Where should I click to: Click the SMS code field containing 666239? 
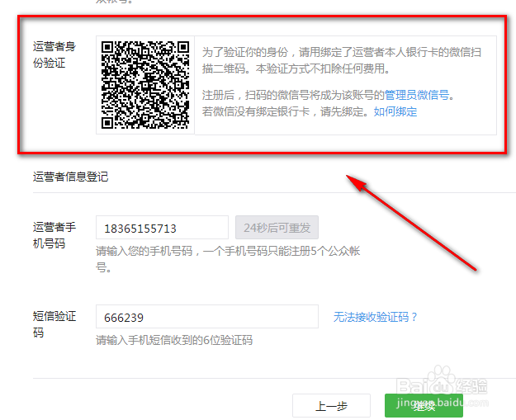(207, 317)
